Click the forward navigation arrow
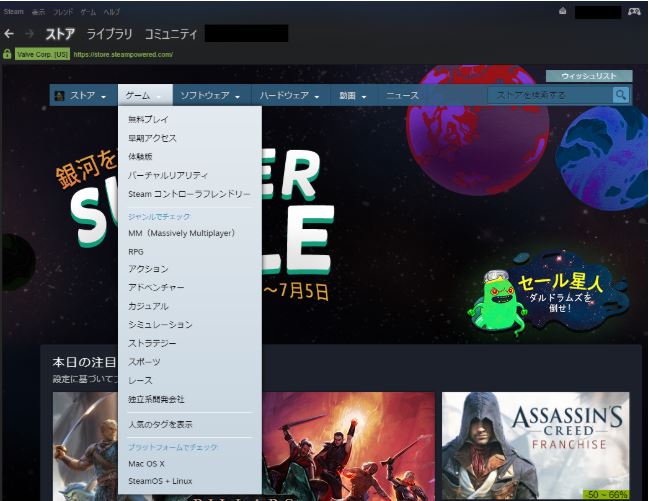The image size is (649, 501). tap(28, 34)
